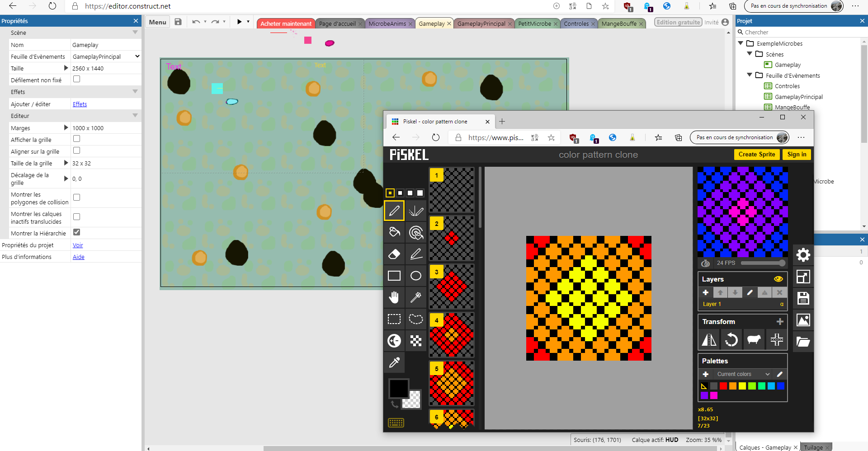Click the Piskel save icon
The height and width of the screenshot is (451, 868).
click(x=803, y=298)
